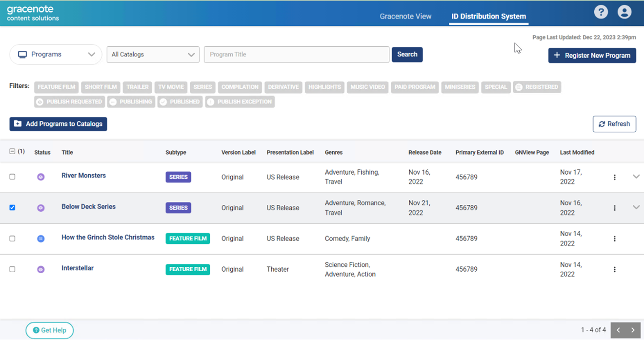The width and height of the screenshot is (644, 340).
Task: Click the Register New Program button
Action: (x=592, y=56)
